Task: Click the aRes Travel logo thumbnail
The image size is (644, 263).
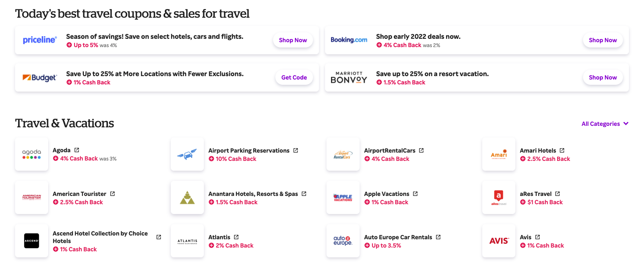Action: point(499,197)
